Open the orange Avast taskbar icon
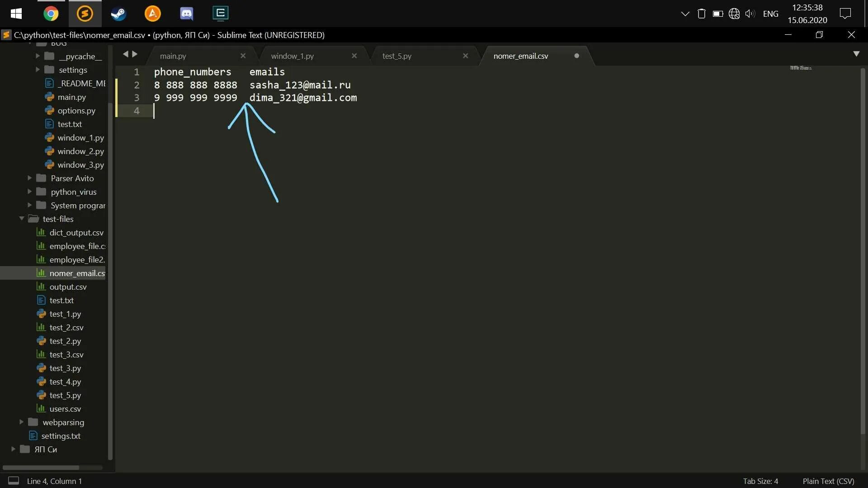868x488 pixels. click(152, 14)
